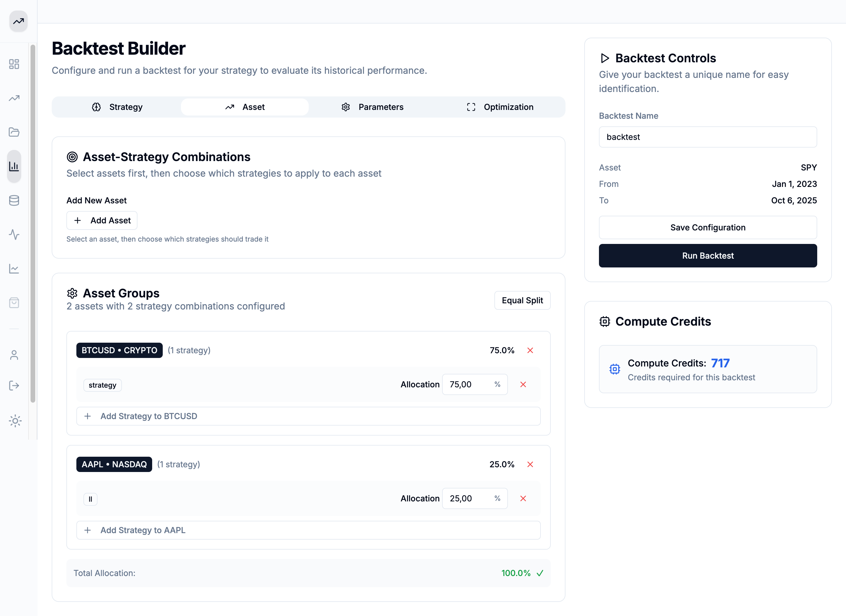The image size is (846, 616).
Task: Open the bar chart backtest sidebar icon
Action: [14, 166]
